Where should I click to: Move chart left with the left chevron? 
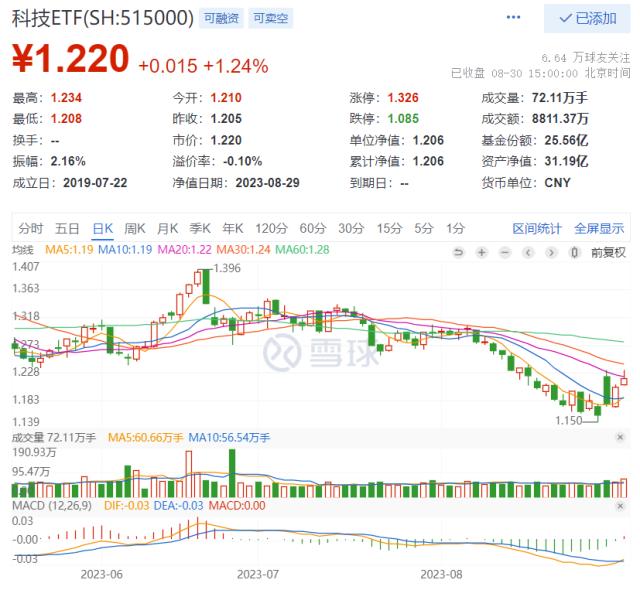pyautogui.click(x=528, y=253)
